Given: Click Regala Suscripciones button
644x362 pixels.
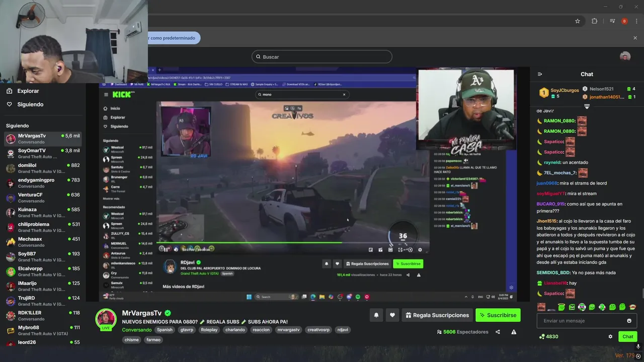Looking at the screenshot, I should coord(437,315).
